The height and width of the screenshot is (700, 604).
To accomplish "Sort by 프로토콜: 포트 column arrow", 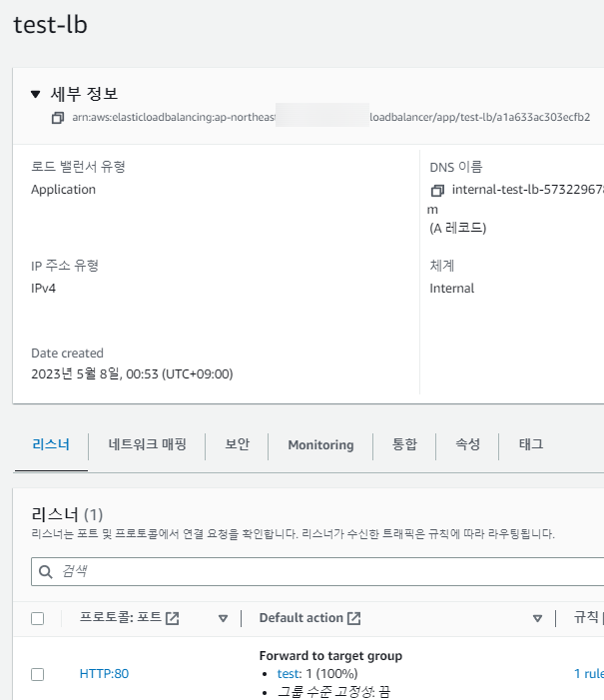I will pyautogui.click(x=224, y=618).
